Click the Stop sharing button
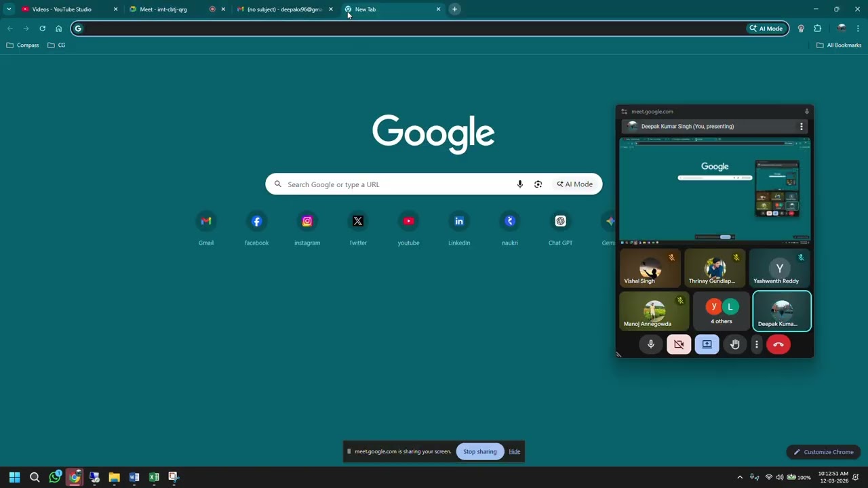The width and height of the screenshot is (868, 488). (x=480, y=451)
